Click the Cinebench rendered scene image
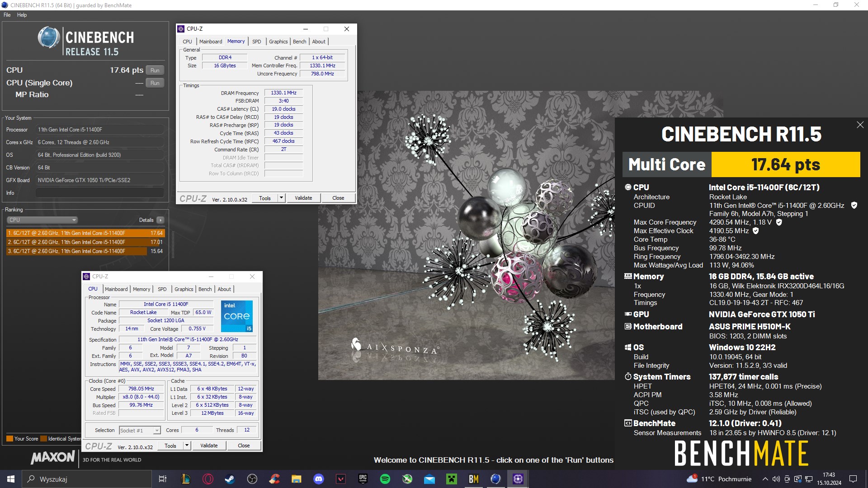 [466, 235]
